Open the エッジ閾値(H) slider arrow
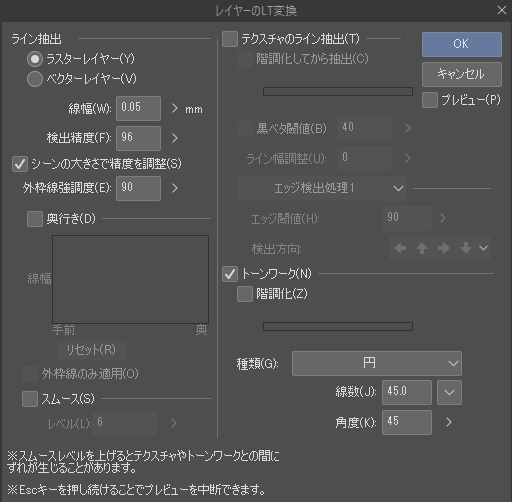The image size is (512, 502). (x=443, y=219)
